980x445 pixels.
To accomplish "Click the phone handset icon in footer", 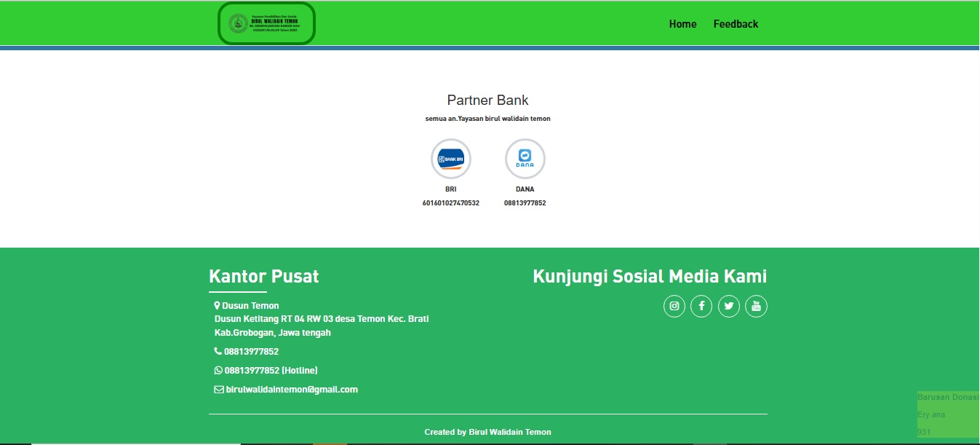I will tap(218, 351).
